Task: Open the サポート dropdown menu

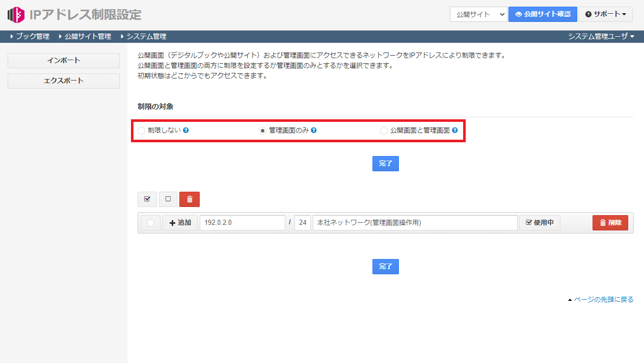Action: pos(605,14)
